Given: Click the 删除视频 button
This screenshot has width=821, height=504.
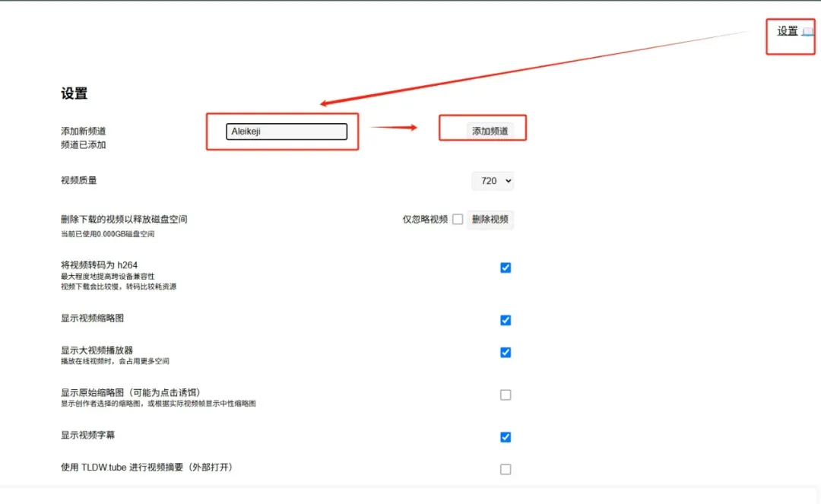Looking at the screenshot, I should click(x=490, y=220).
